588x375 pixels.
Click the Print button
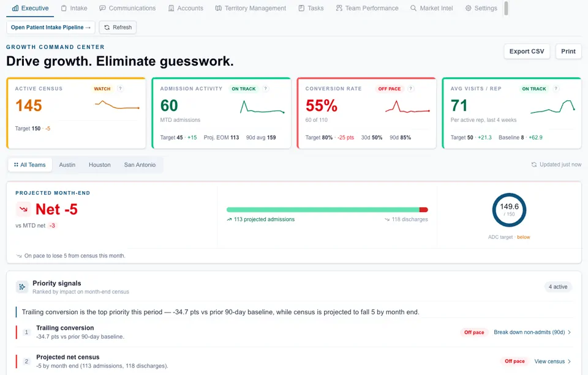tap(568, 51)
